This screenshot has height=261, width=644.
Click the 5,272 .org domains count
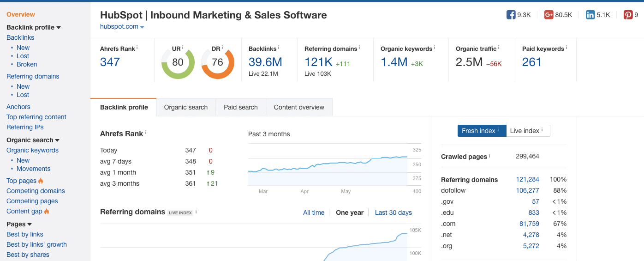[531, 246]
